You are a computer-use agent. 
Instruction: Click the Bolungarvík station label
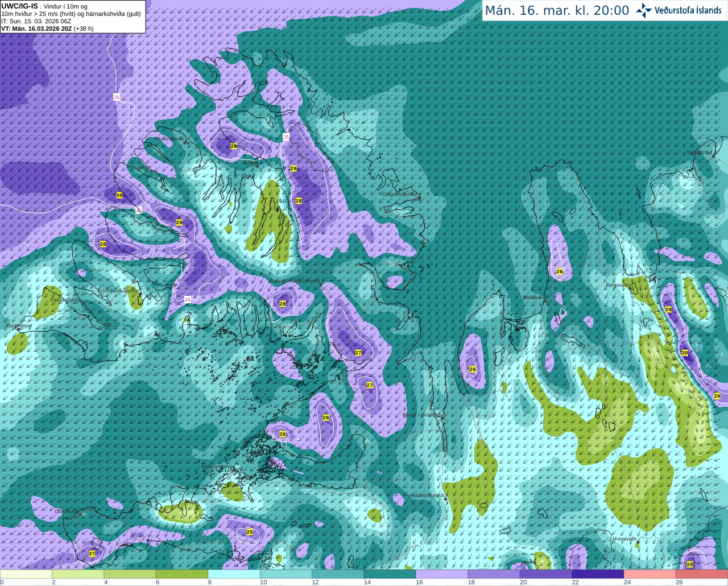(171, 138)
